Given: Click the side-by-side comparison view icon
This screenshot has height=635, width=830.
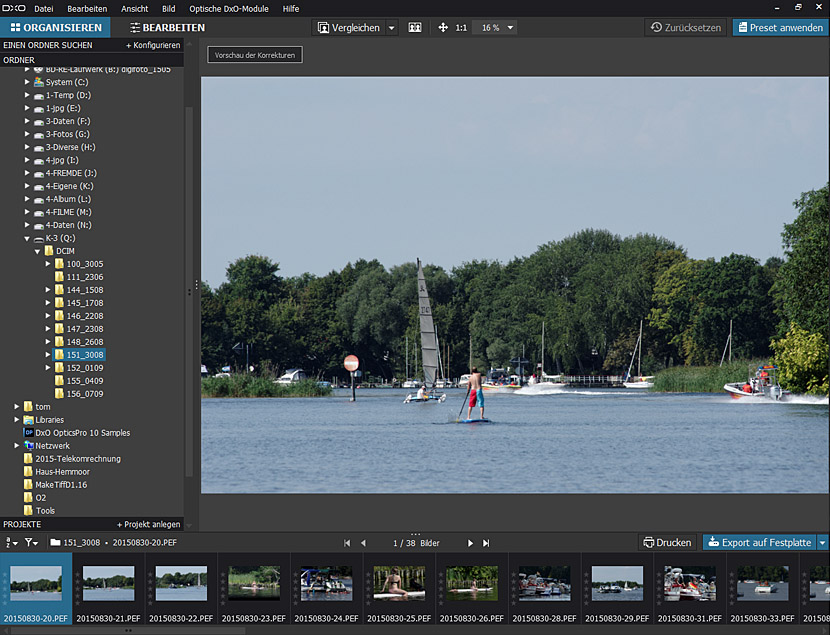Looking at the screenshot, I should click(x=414, y=28).
